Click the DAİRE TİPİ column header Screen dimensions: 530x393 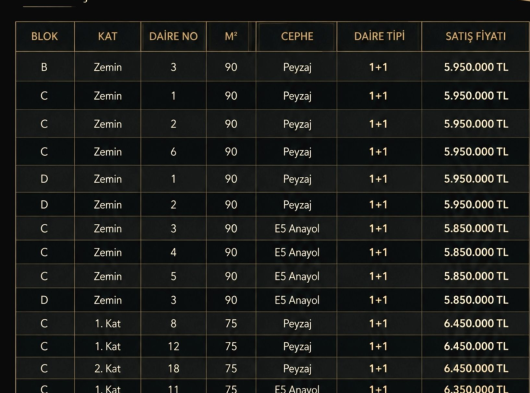[x=379, y=36]
